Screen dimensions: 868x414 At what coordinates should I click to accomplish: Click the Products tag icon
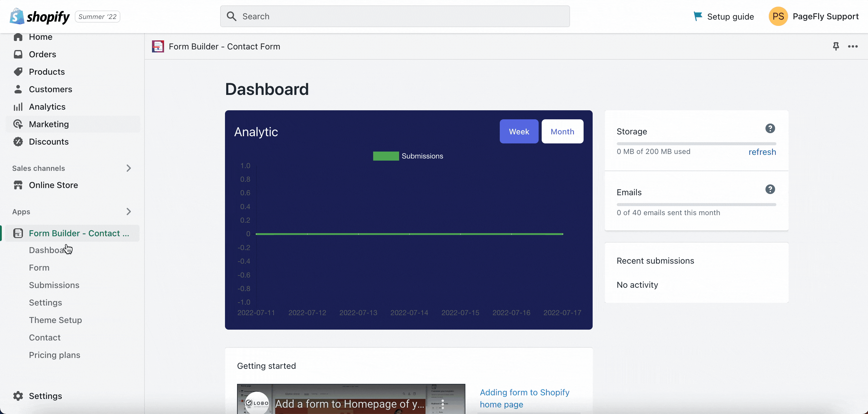coord(18,72)
